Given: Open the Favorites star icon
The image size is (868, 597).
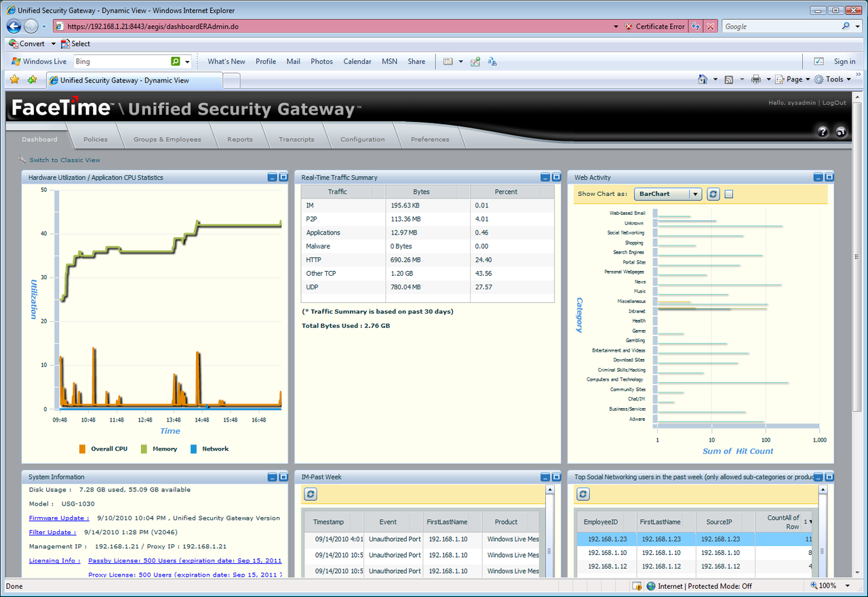Looking at the screenshot, I should click(x=14, y=80).
